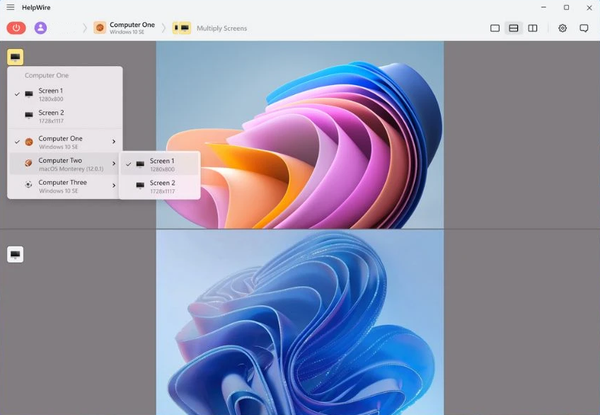Expand the Computer Two submenu arrow
This screenshot has width=600, height=415.
114,164
